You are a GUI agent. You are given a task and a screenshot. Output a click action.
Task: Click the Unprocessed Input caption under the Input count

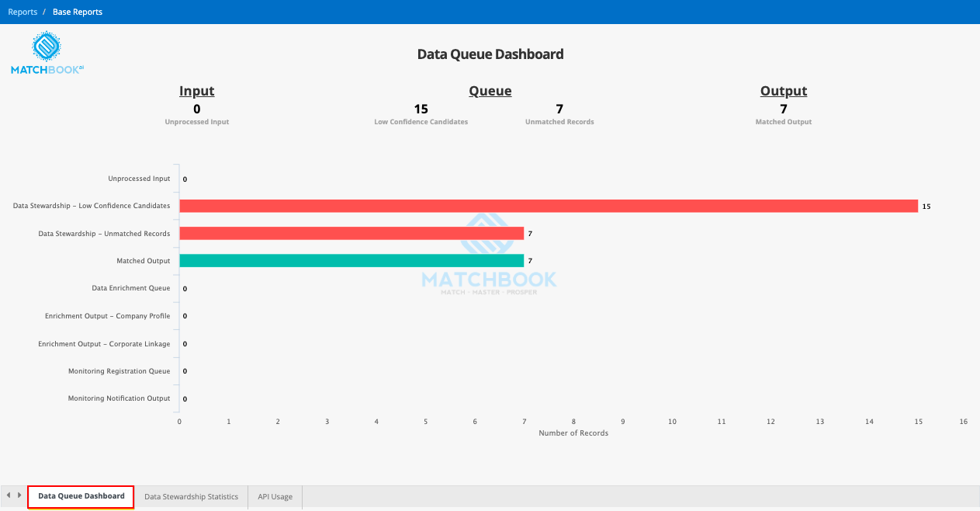pyautogui.click(x=197, y=122)
